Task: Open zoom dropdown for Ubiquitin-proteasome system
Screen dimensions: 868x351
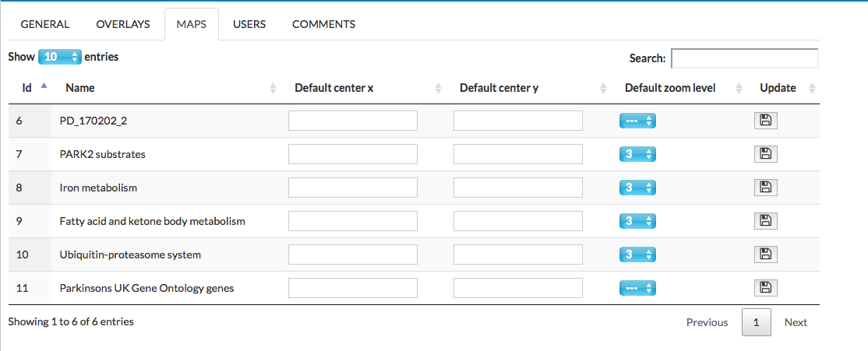Action: point(637,254)
